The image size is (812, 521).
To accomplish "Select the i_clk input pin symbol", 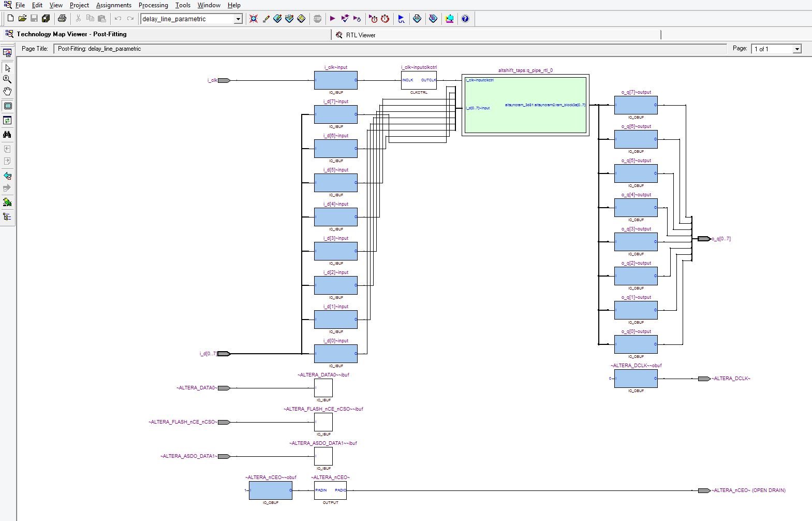I will [224, 80].
